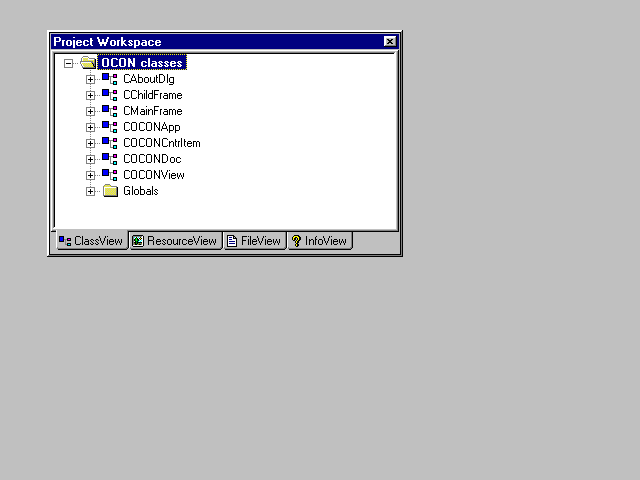The height and width of the screenshot is (480, 640).
Task: Click the CMainFrame class icon
Action: point(110,111)
